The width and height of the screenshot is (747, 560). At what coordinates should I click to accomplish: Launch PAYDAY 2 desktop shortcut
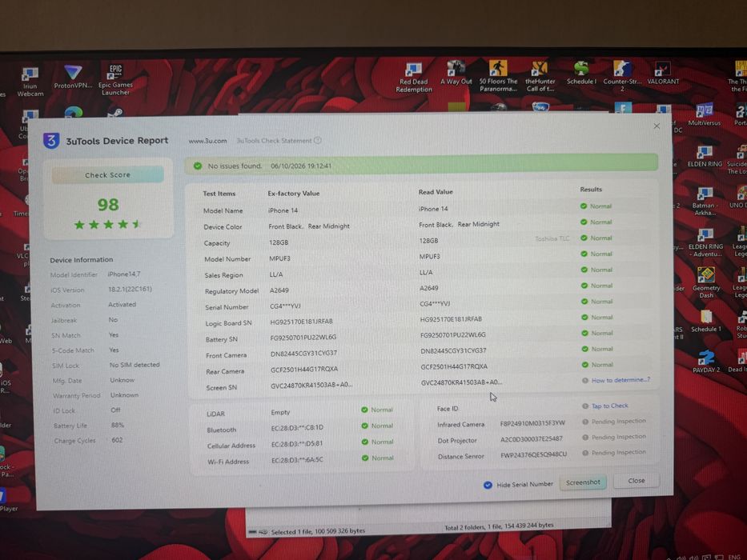point(706,362)
